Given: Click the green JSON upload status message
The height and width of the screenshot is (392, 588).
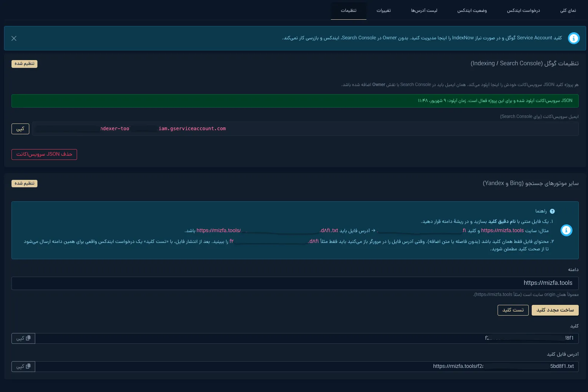Looking at the screenshot, I should point(295,101).
